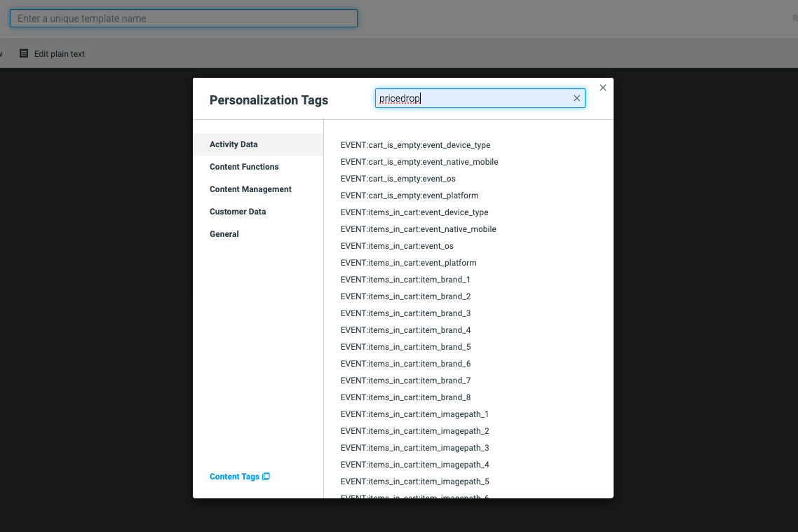The image size is (798, 532).
Task: Choose EVENT:items_in_cart:item_imagepath_3 tag
Action: [414, 447]
